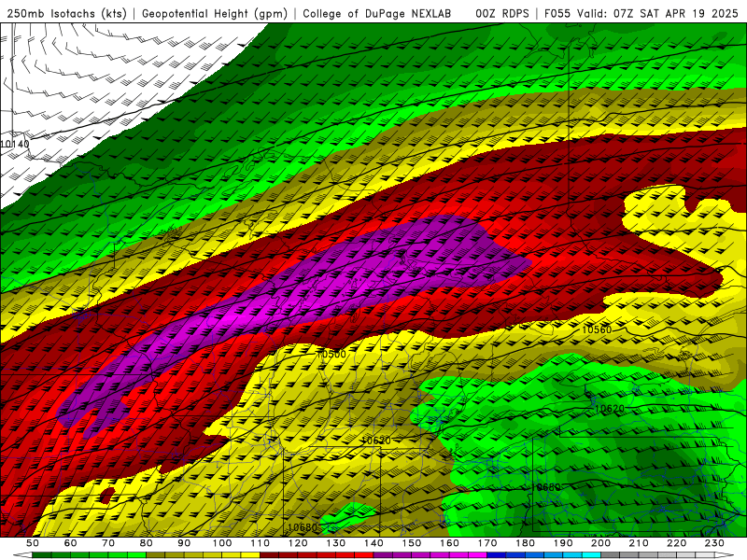
Task: Select the bright red swatch just before 140
Action: pos(364,555)
